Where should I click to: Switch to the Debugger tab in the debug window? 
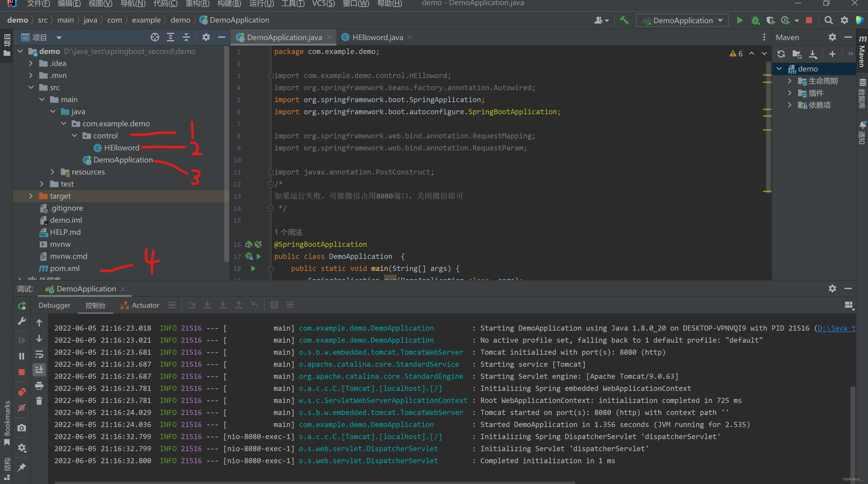point(54,305)
